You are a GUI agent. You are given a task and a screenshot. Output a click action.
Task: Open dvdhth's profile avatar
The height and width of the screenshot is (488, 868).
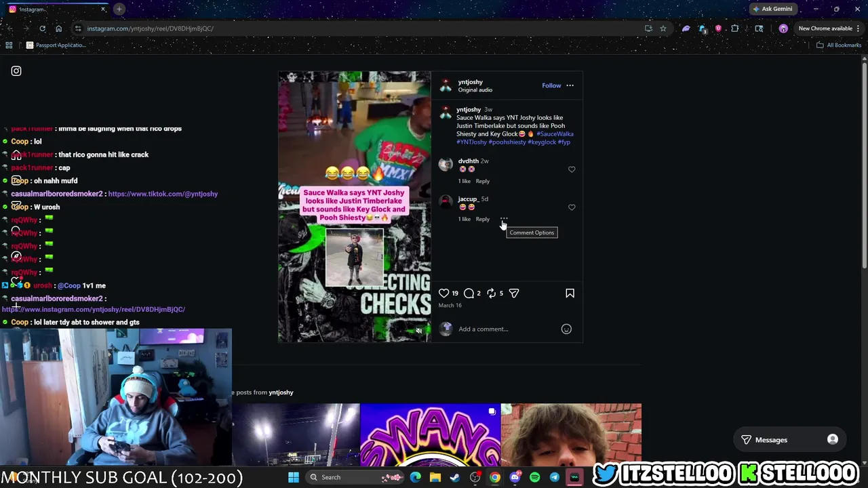(446, 165)
